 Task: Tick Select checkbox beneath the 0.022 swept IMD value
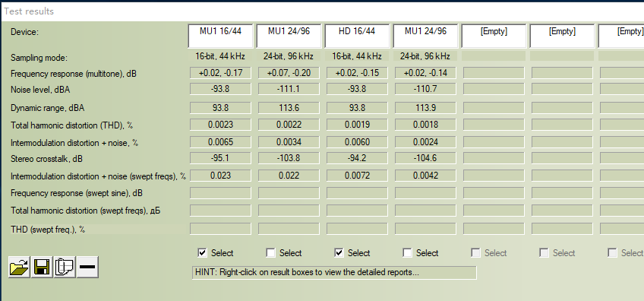click(x=270, y=253)
